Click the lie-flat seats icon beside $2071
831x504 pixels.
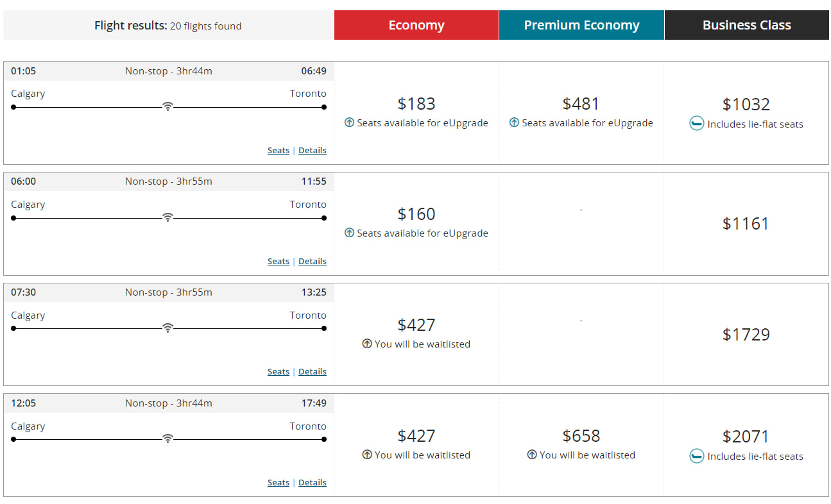[697, 457]
